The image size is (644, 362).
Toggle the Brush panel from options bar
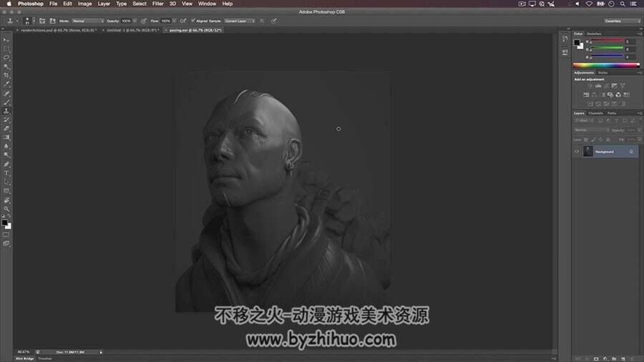click(42, 21)
